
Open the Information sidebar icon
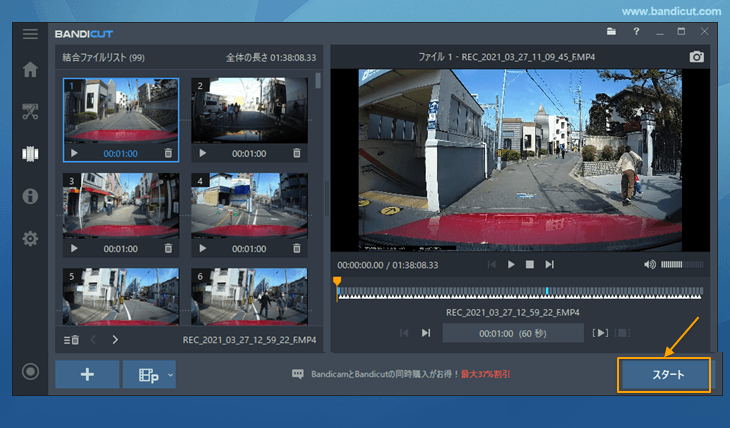click(30, 196)
